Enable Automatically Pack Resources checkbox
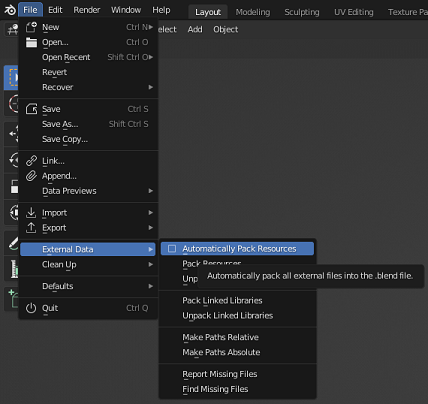This screenshot has width=428, height=404. 172,249
